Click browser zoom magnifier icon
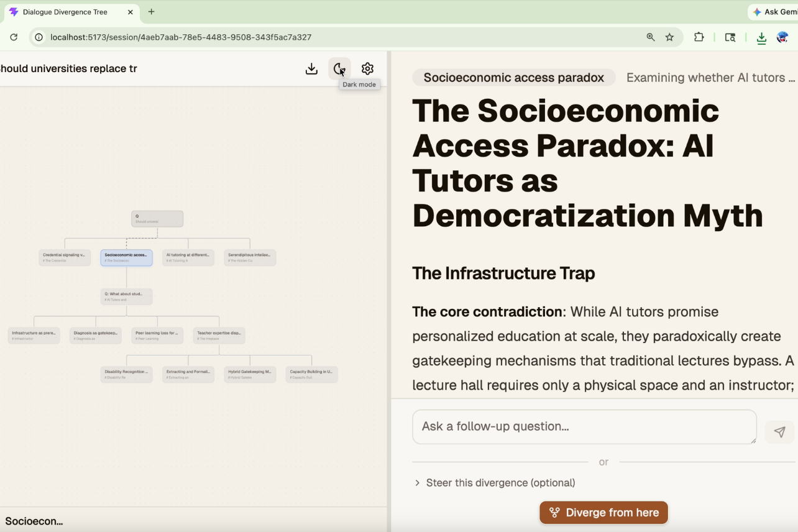This screenshot has height=532, width=798. pos(651,37)
